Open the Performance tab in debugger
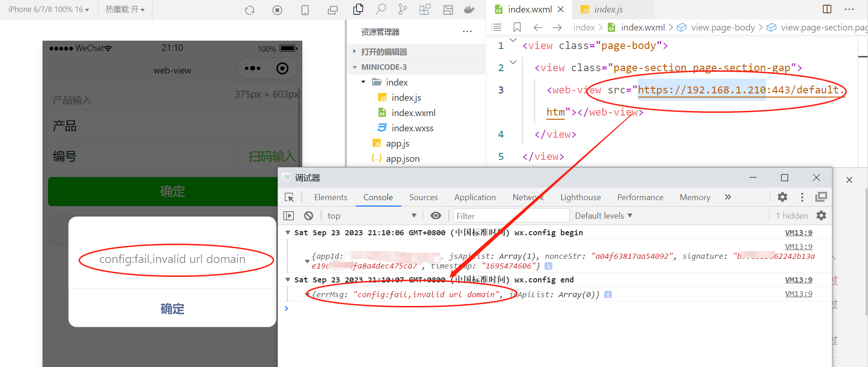 640,197
